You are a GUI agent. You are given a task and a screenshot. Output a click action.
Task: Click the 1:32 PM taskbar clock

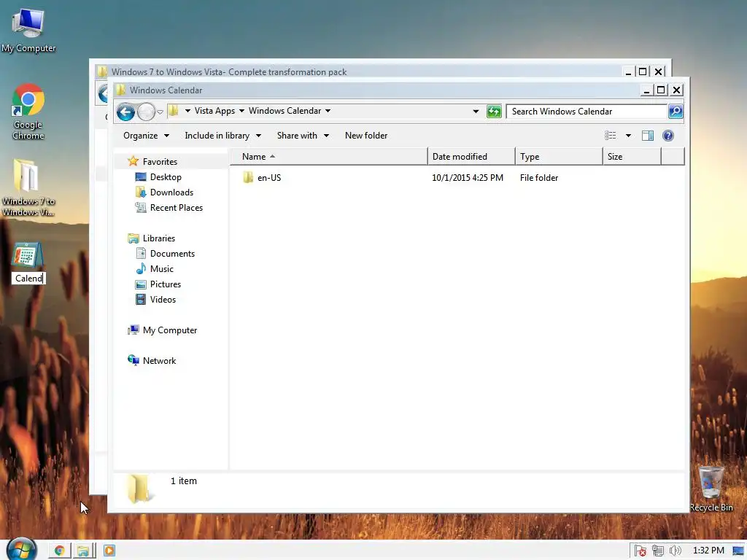coord(708,551)
